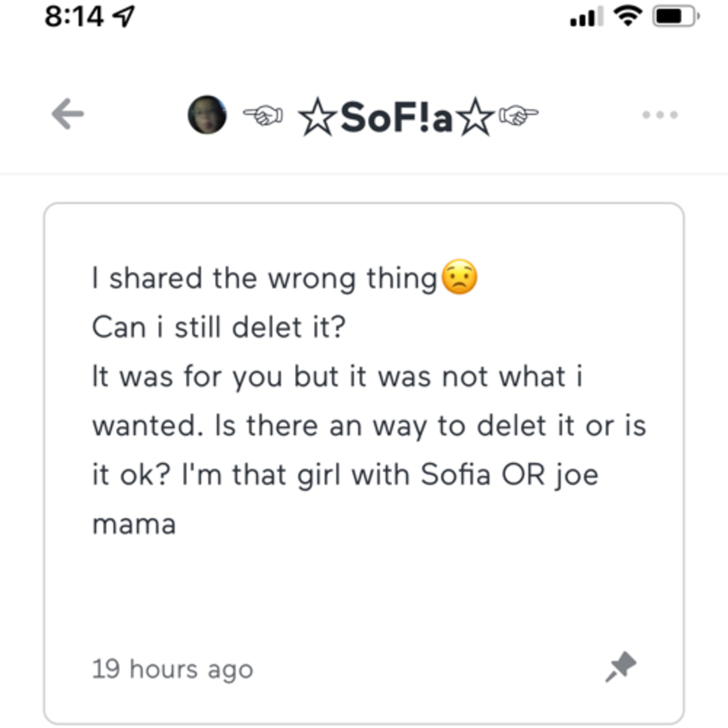
Task: Tap the SoF!a profile avatar
Action: [x=207, y=115]
